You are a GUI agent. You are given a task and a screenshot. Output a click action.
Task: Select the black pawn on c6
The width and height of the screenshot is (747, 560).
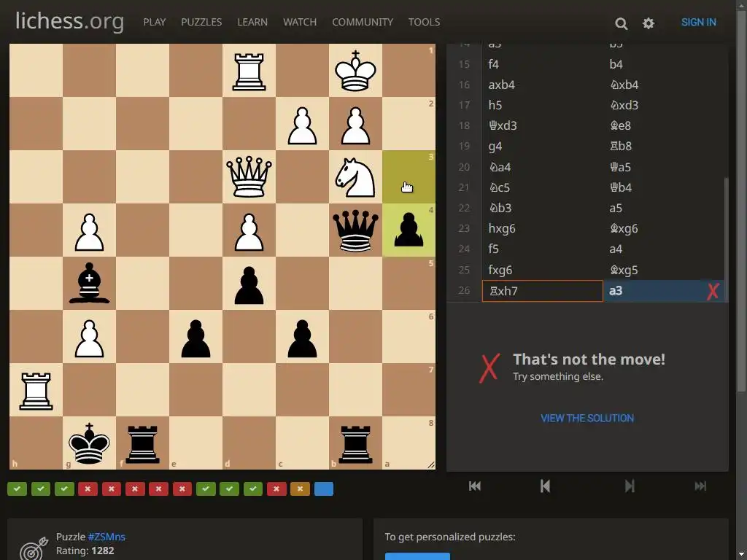(x=302, y=337)
